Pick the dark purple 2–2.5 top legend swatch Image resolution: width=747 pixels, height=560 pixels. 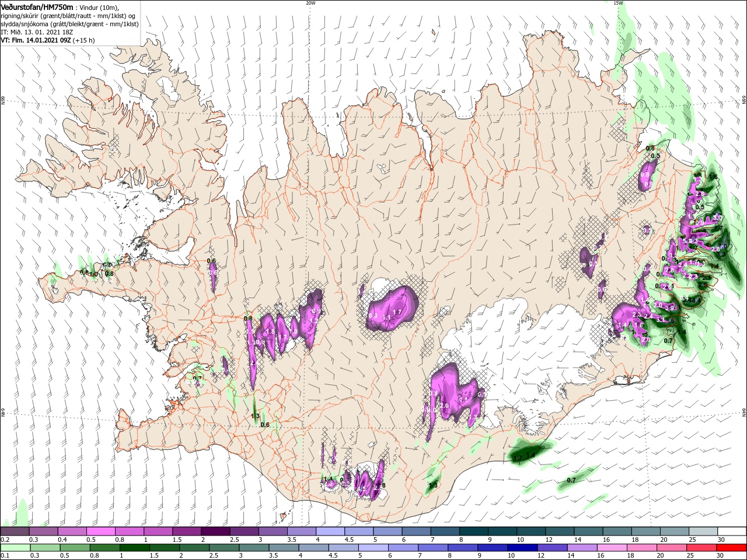(215, 531)
